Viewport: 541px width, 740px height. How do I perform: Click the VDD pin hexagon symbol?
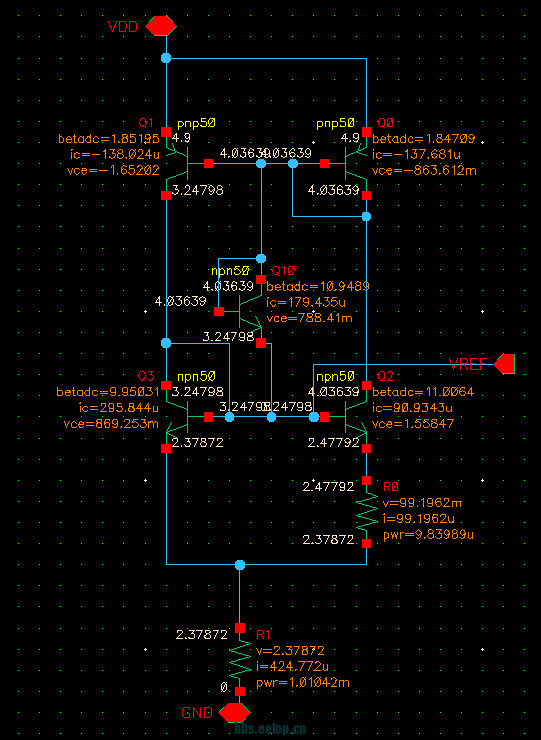(161, 25)
